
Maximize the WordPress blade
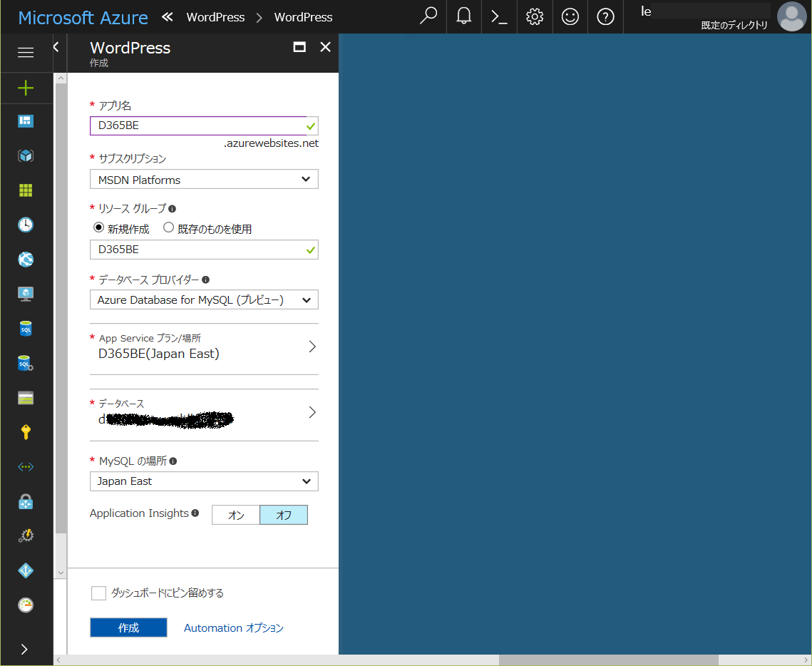[299, 47]
